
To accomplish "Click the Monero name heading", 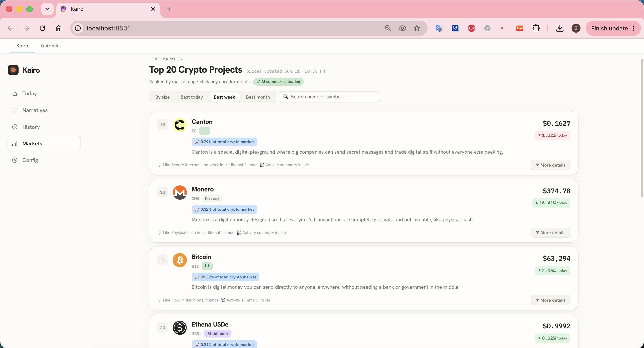I will pos(203,189).
